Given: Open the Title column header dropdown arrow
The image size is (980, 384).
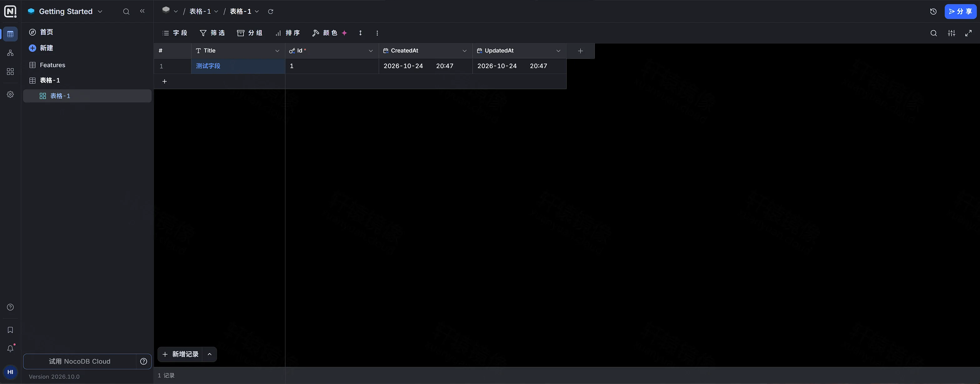Looking at the screenshot, I should [x=277, y=51].
